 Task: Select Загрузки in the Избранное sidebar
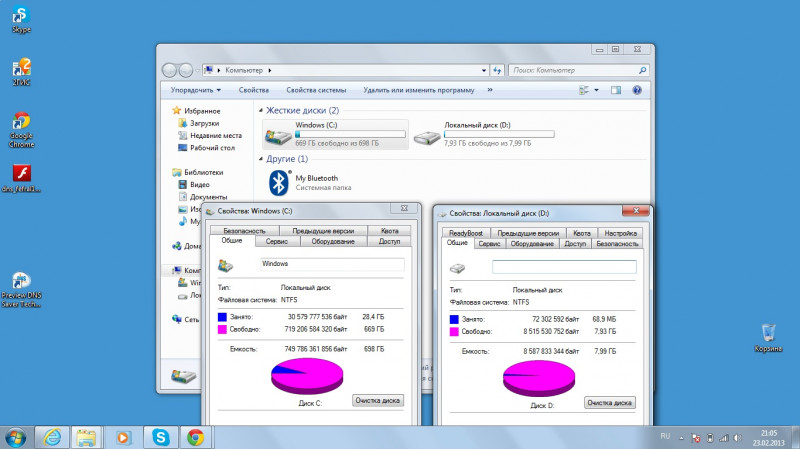coord(204,123)
